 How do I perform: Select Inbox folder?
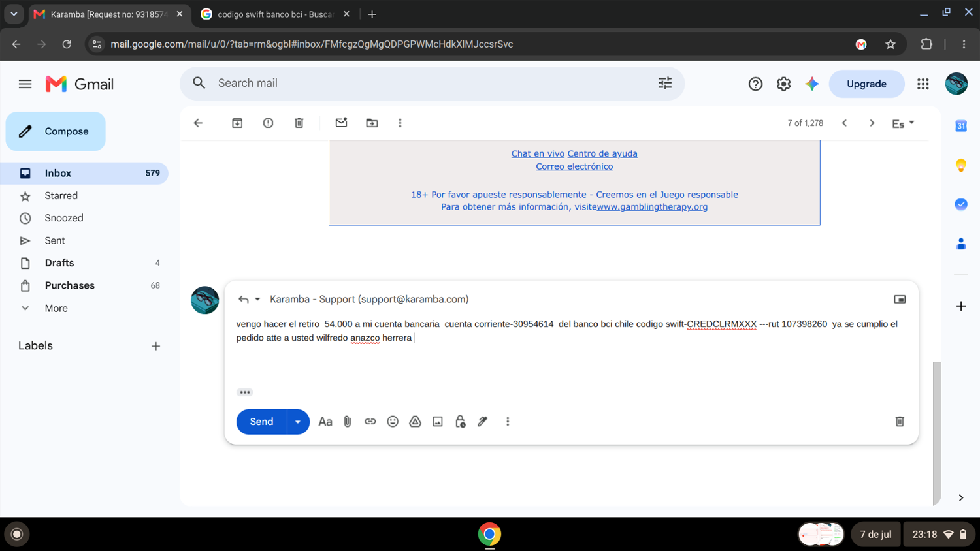tap(84, 173)
